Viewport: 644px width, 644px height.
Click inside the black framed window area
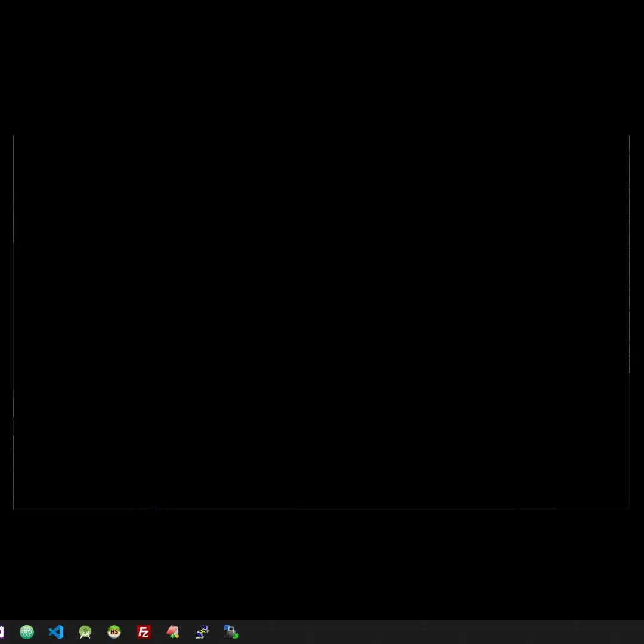(x=321, y=322)
